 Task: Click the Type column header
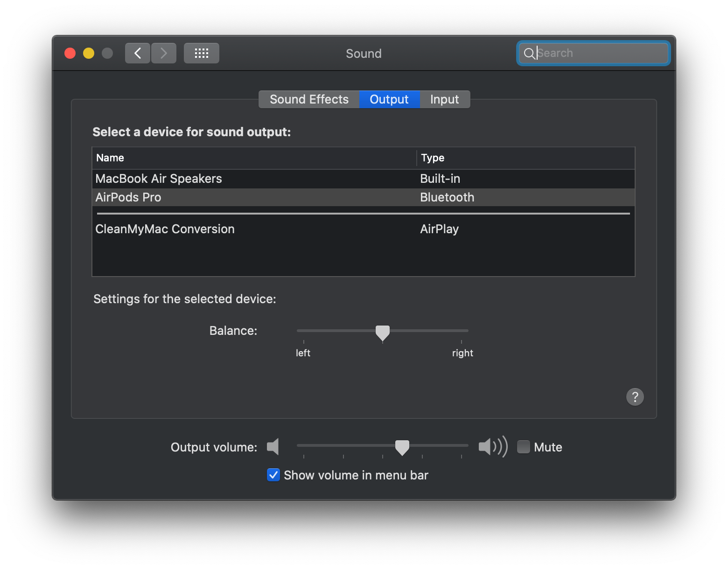click(432, 158)
